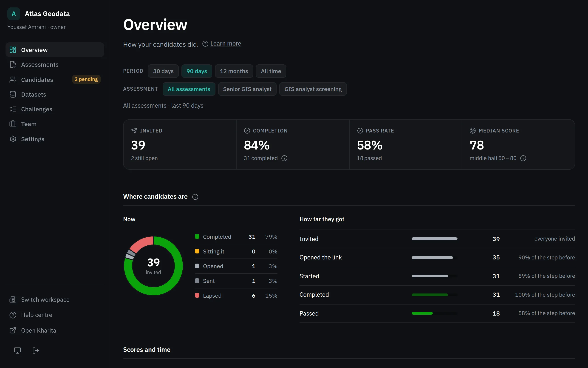Filter by Senior GIS analyst assessment

[x=247, y=89]
